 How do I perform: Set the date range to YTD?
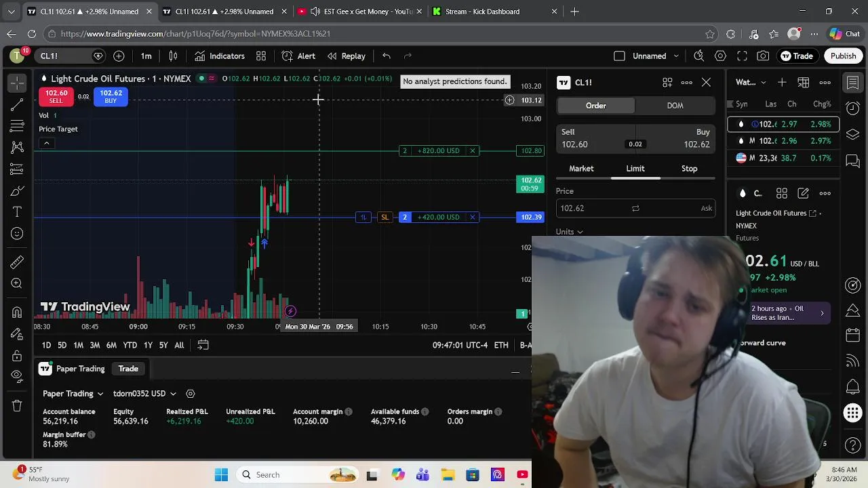tap(130, 346)
